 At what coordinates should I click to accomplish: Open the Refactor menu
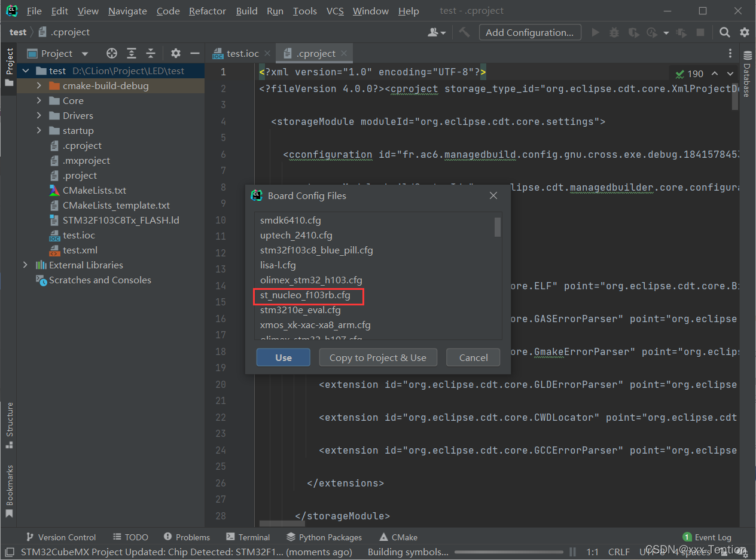click(x=207, y=11)
